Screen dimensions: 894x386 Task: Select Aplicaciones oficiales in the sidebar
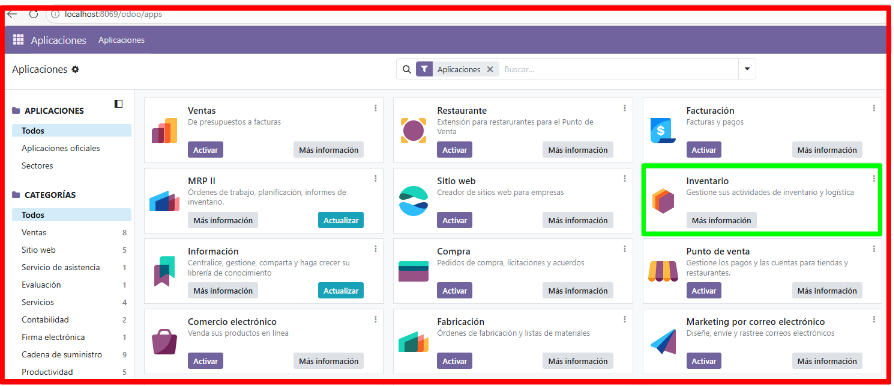[x=60, y=148]
